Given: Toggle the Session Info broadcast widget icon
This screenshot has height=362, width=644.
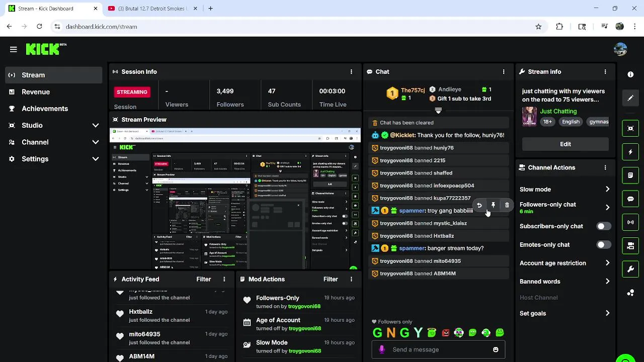Looking at the screenshot, I should tap(630, 222).
